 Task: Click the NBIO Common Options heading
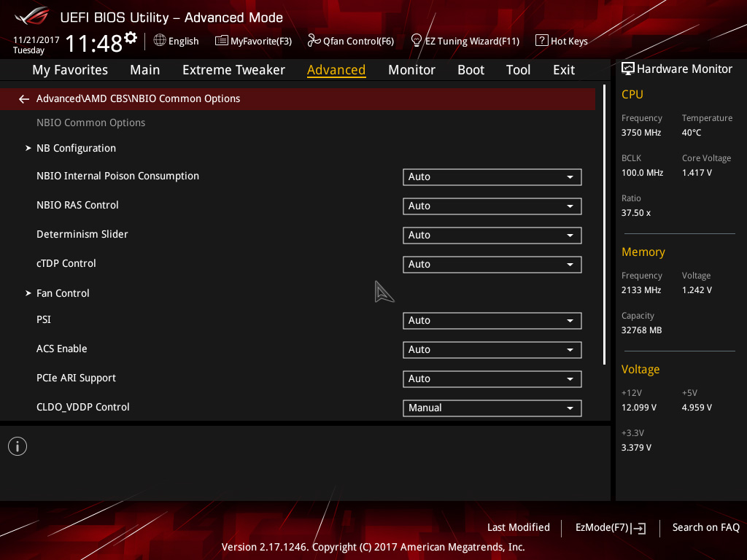point(90,122)
